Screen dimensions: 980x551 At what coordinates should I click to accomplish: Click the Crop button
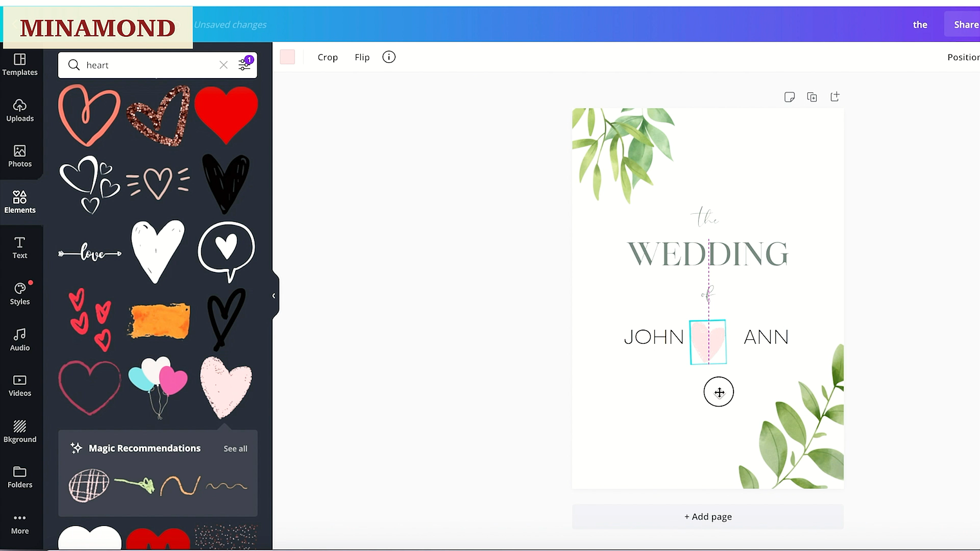[x=328, y=57]
